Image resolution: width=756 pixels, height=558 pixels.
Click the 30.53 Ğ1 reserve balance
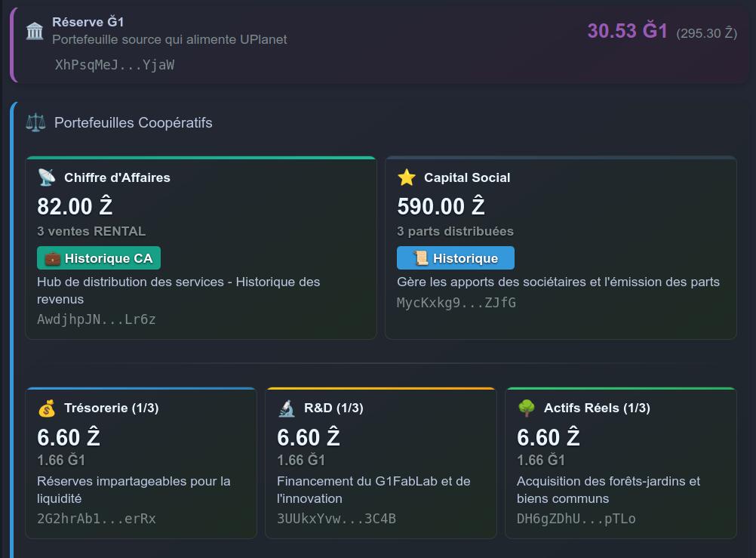click(x=627, y=31)
